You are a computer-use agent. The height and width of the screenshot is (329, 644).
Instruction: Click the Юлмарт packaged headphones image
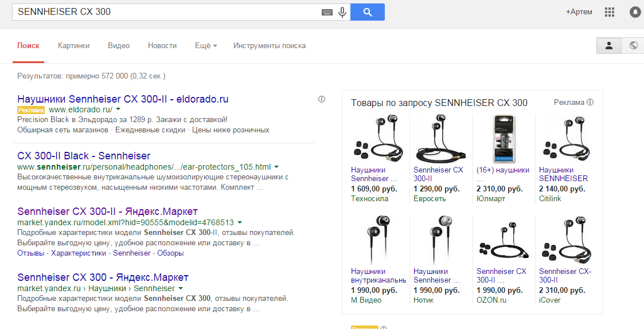click(504, 138)
